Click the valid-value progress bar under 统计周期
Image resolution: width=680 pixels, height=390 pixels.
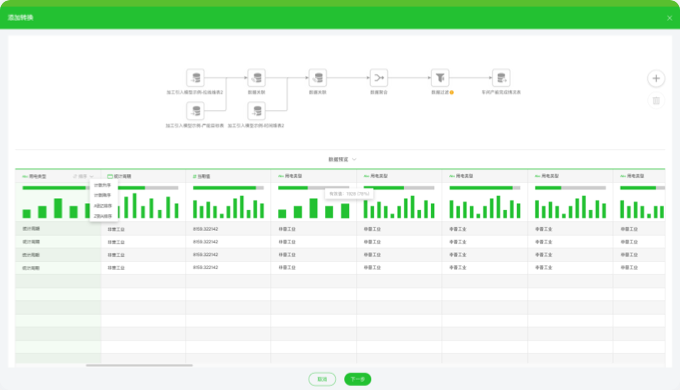pyautogui.click(x=147, y=188)
